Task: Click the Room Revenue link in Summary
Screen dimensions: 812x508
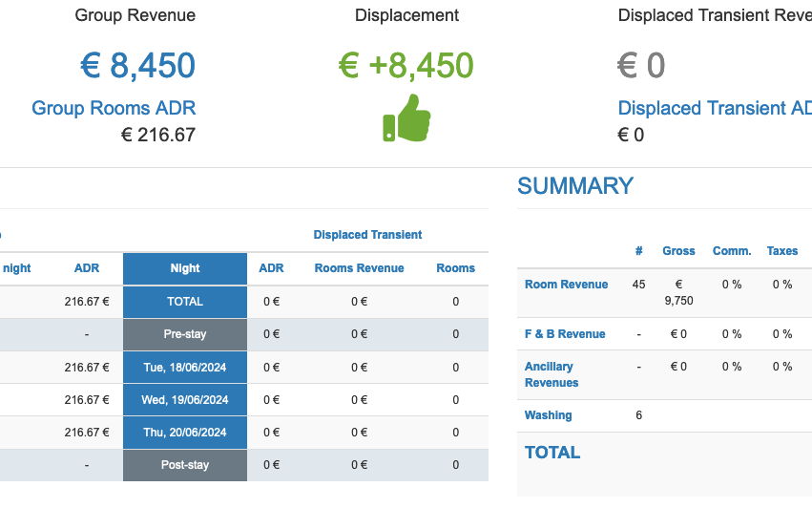Action: click(x=566, y=285)
